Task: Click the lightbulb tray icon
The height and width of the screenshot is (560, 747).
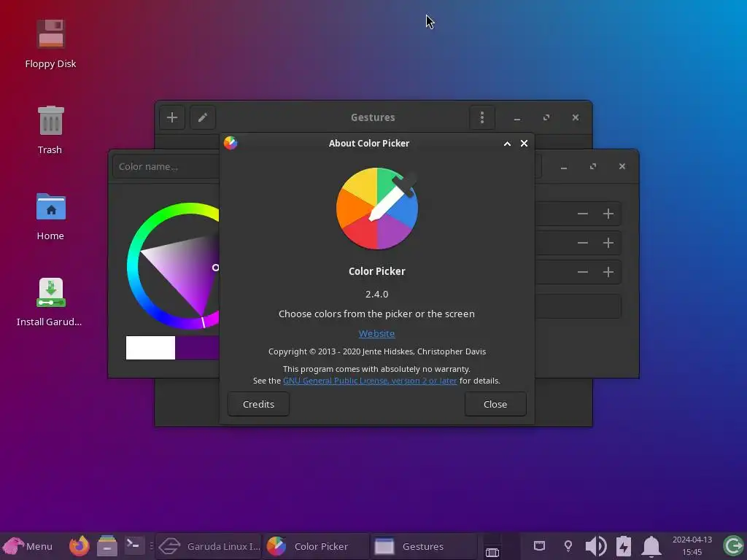Action: (568, 545)
